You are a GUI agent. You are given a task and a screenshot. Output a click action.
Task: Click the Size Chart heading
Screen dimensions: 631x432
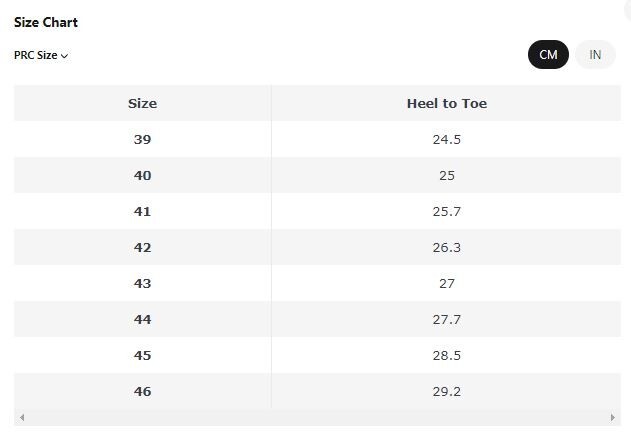[x=46, y=22]
